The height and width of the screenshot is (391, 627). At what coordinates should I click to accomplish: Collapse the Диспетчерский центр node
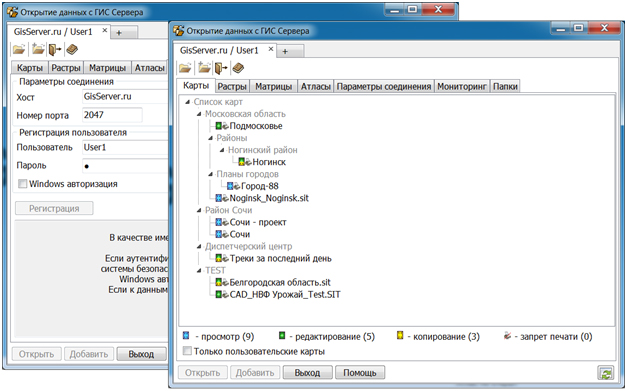coord(199,246)
